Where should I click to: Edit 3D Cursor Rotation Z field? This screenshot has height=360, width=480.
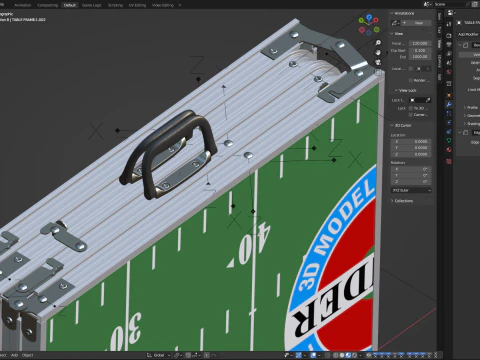(x=411, y=181)
